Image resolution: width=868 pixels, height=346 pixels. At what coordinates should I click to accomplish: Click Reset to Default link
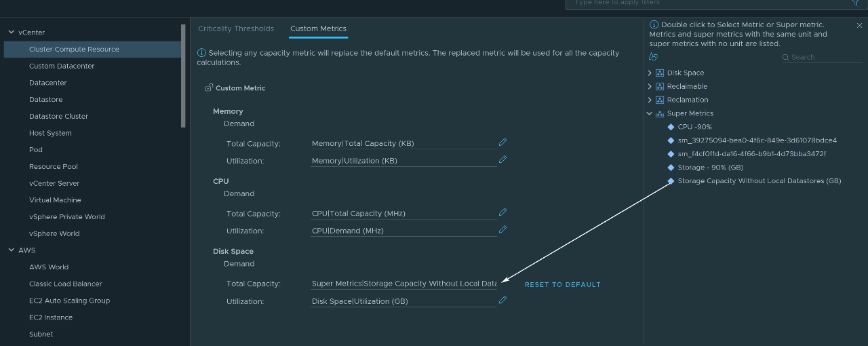(x=562, y=285)
